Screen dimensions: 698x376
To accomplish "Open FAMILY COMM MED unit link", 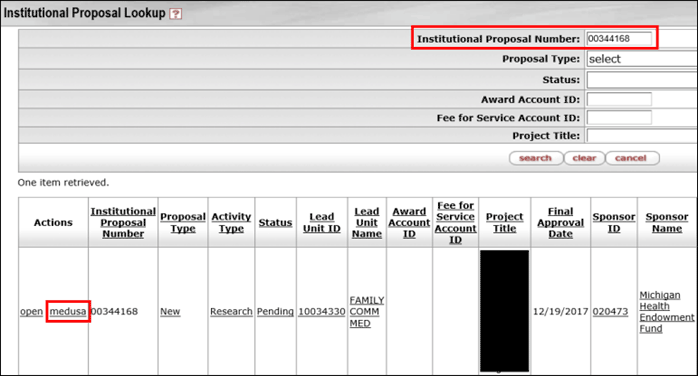I will (367, 311).
